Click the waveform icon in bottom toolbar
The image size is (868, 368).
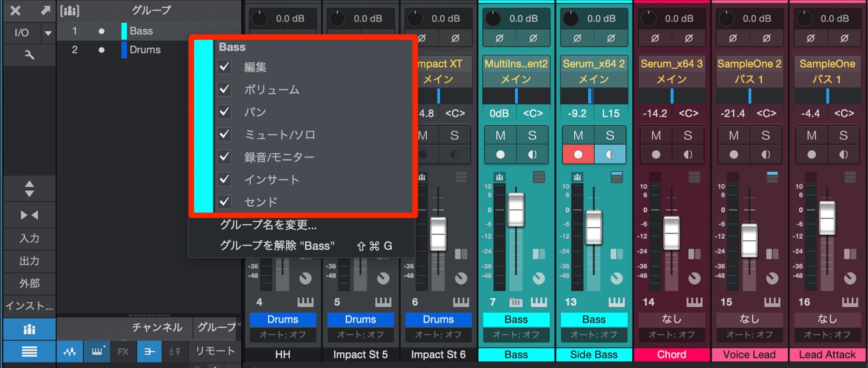70,352
